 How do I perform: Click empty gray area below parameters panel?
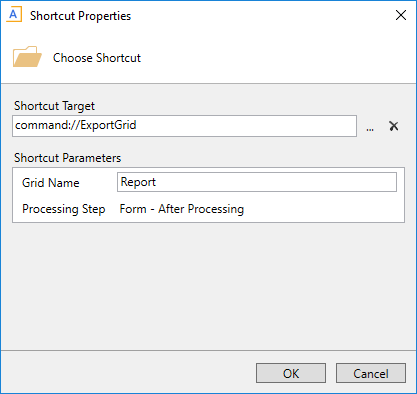[208, 287]
